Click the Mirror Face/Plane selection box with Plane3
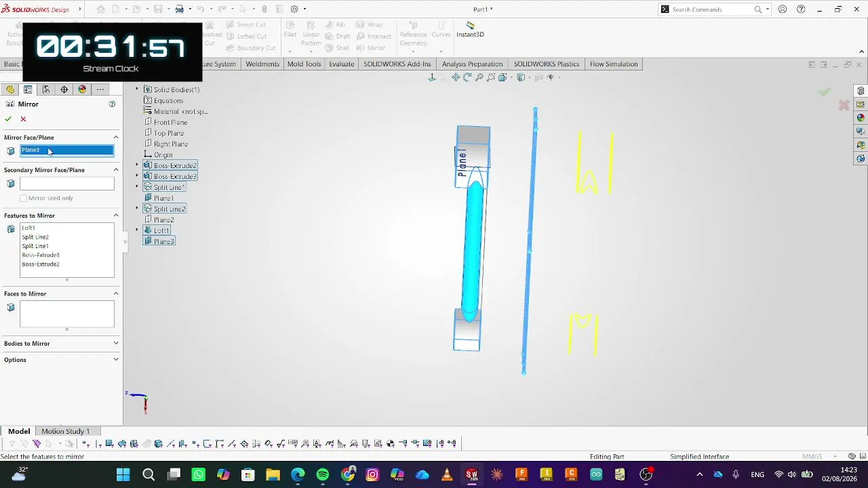This screenshot has width=868, height=488. (67, 150)
